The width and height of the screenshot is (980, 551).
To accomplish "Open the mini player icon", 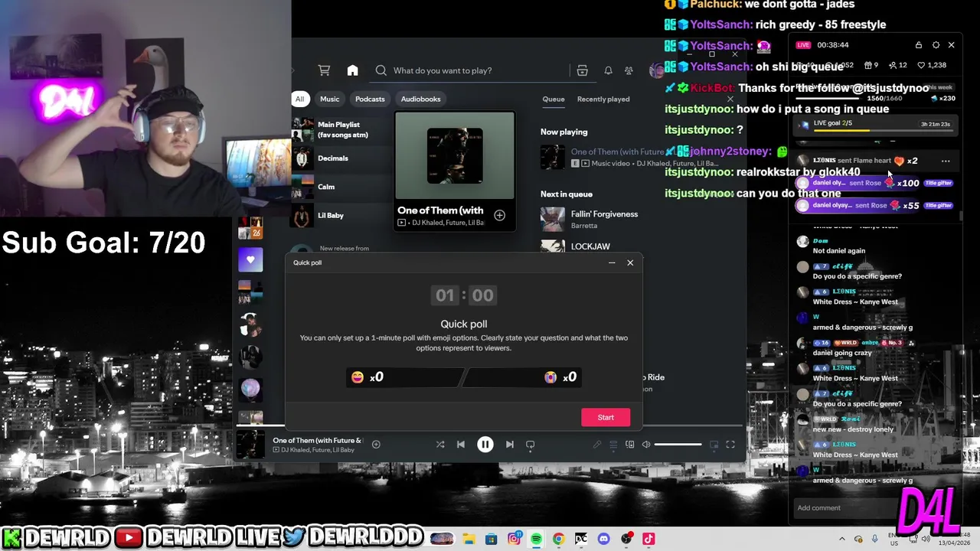I will (x=714, y=444).
